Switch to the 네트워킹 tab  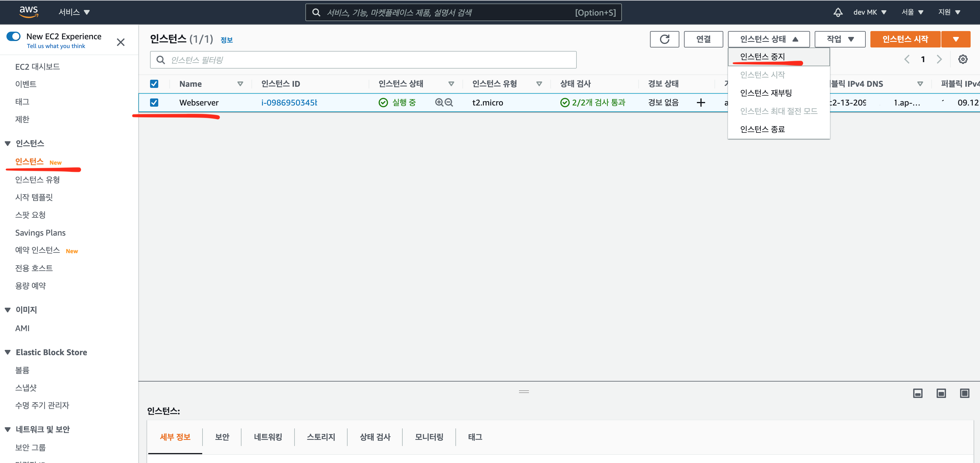268,437
